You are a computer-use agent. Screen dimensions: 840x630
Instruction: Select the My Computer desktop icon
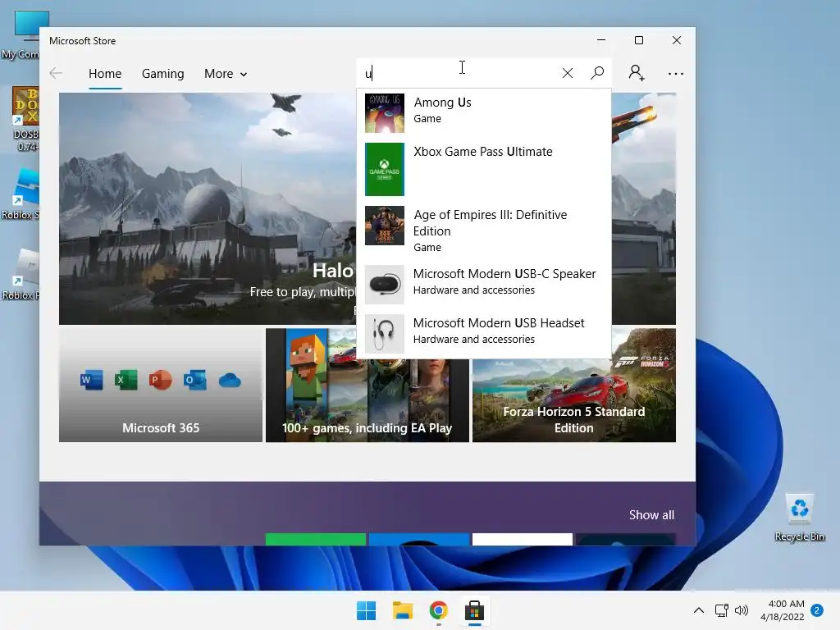[21, 34]
